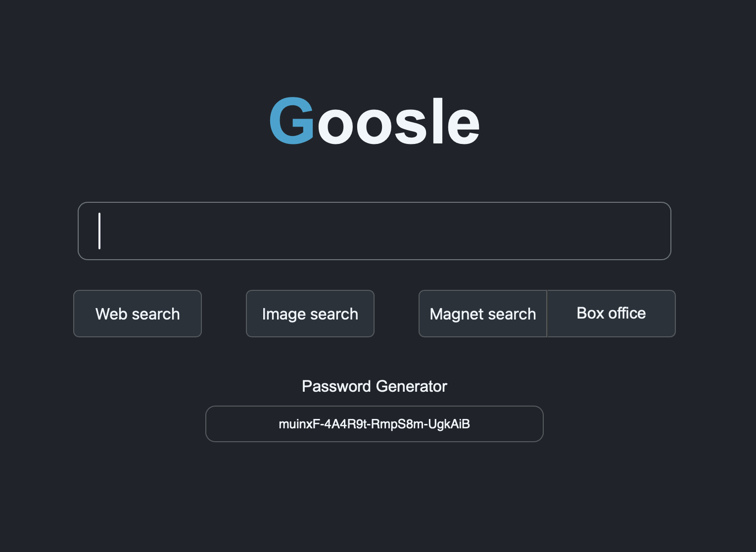This screenshot has height=552, width=756.
Task: Focus the main search input field
Action: tap(374, 231)
